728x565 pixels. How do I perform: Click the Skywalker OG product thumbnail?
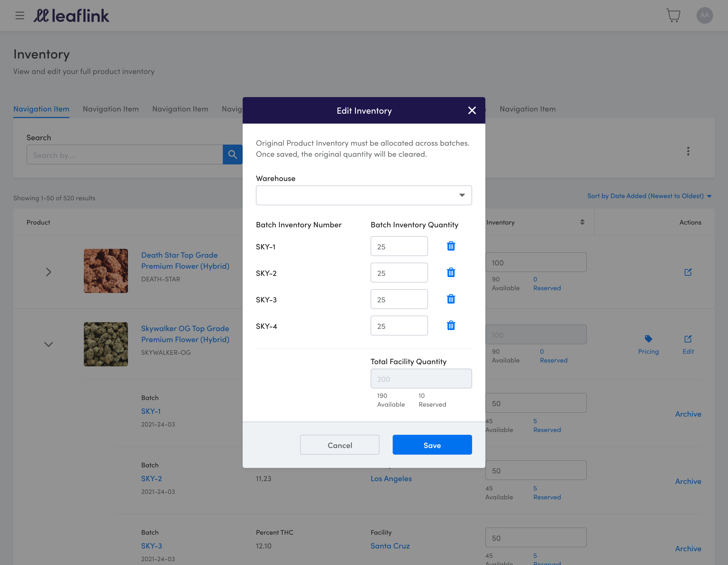[106, 344]
